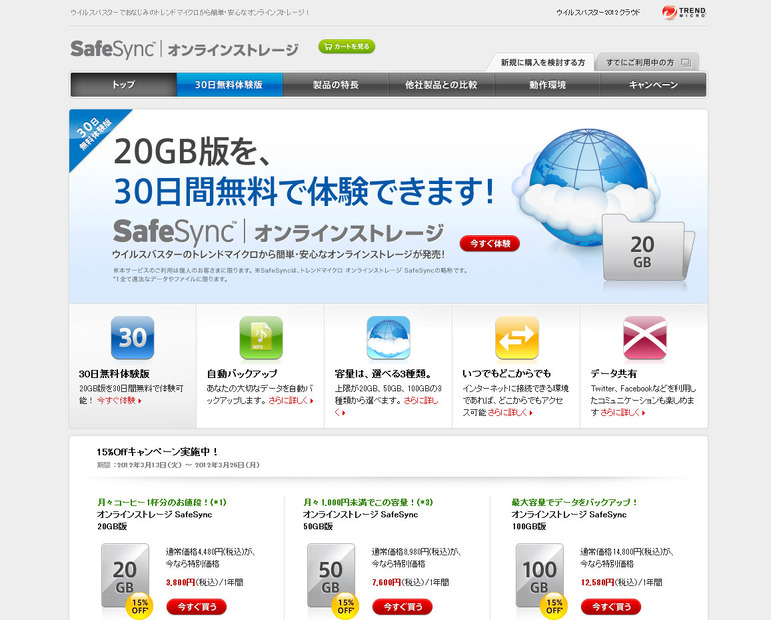The height and width of the screenshot is (620, 771).
Task: Open the トップ navigation menu item
Action: [x=123, y=85]
